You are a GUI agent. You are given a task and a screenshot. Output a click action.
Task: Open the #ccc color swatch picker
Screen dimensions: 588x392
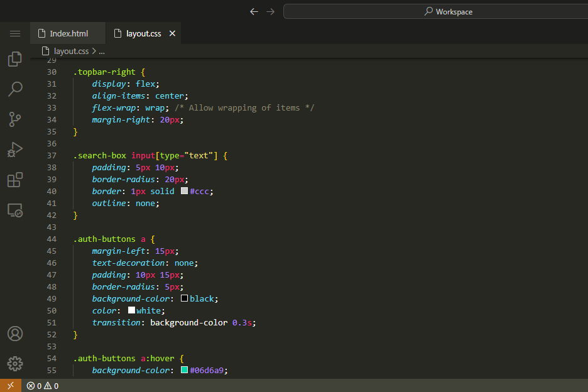(x=185, y=191)
